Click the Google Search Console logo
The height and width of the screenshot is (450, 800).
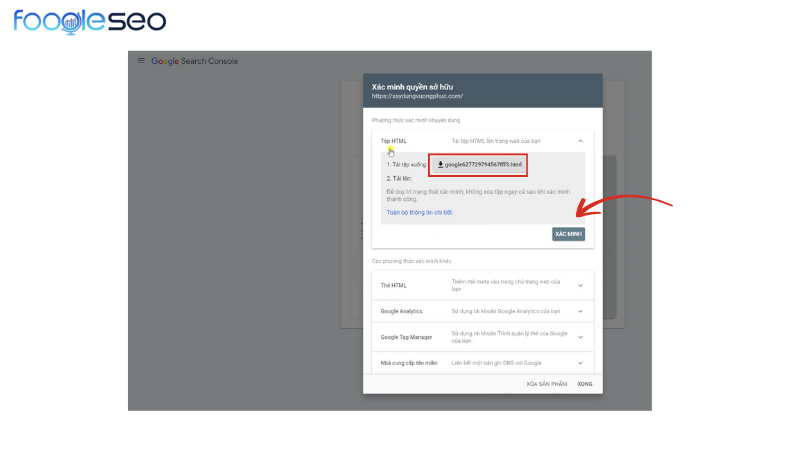pyautogui.click(x=195, y=61)
